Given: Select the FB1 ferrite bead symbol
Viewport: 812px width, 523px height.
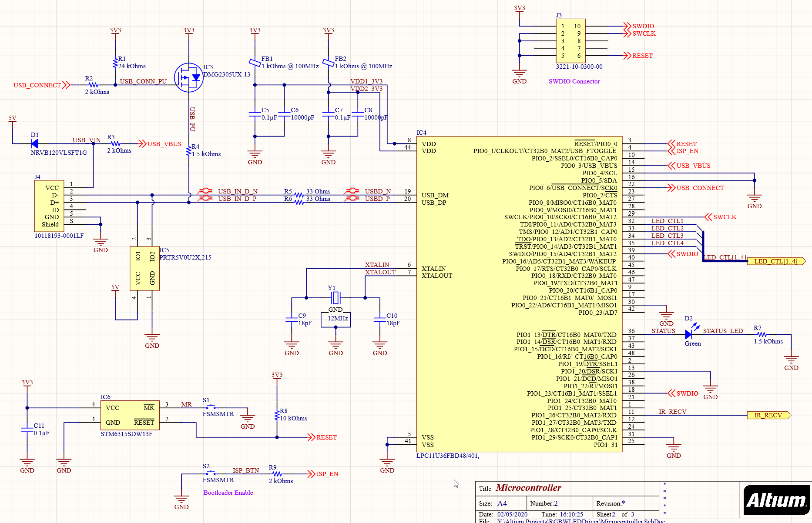Looking at the screenshot, I should tap(255, 63).
